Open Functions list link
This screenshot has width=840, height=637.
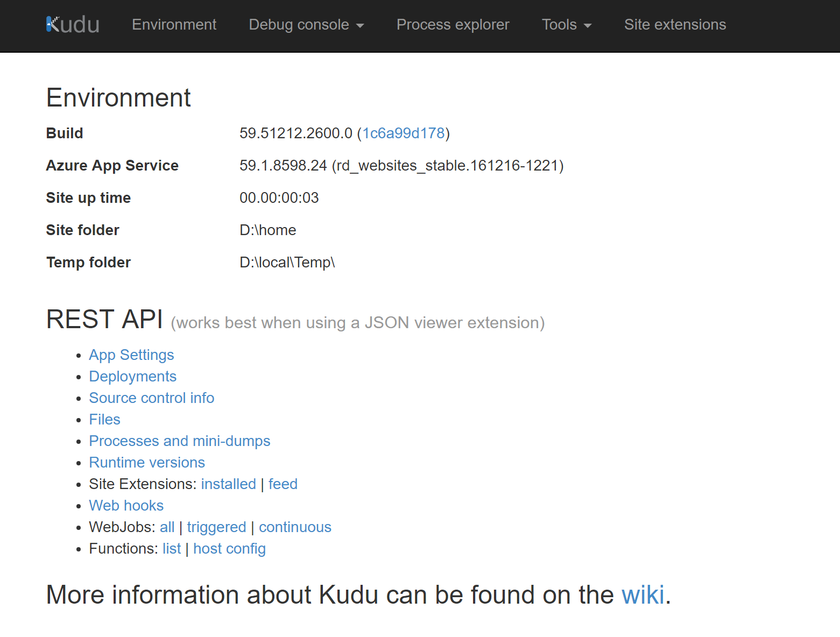(x=172, y=549)
